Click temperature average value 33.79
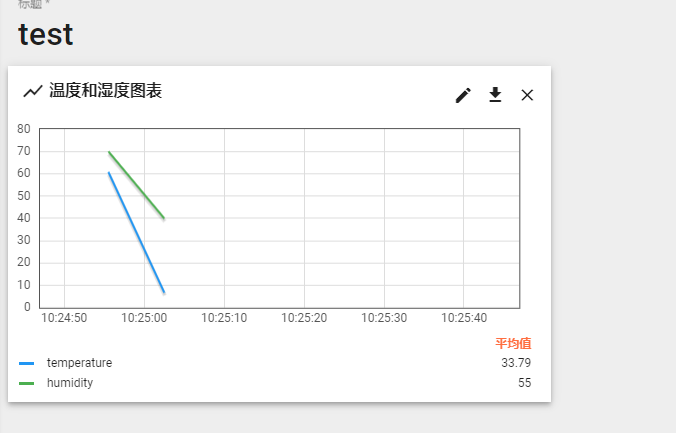The height and width of the screenshot is (433, 676). (516, 363)
